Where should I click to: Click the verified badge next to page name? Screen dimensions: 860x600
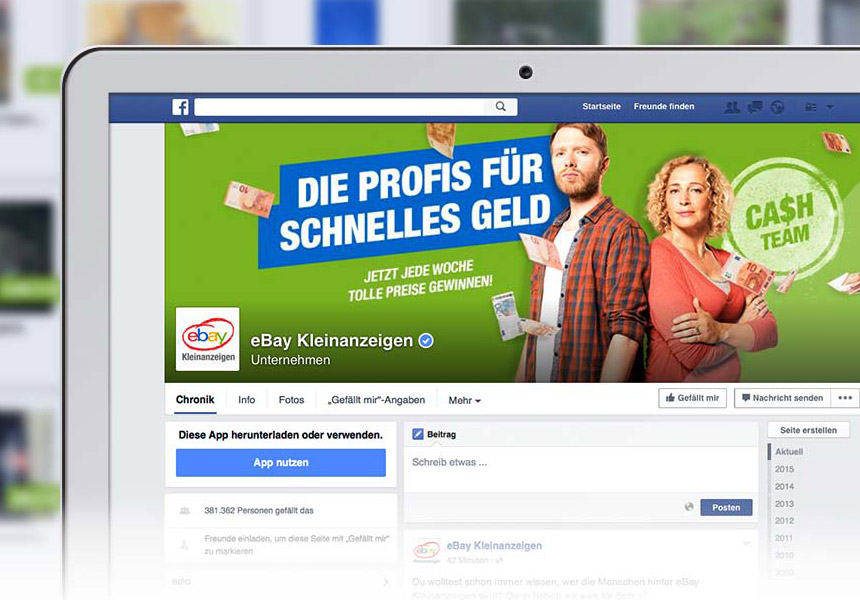coord(426,341)
